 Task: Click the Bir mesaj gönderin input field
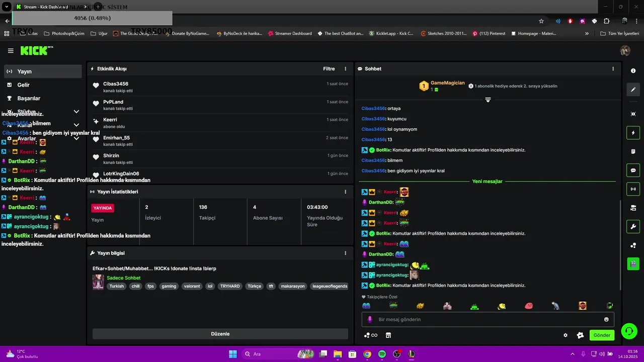[x=488, y=319]
